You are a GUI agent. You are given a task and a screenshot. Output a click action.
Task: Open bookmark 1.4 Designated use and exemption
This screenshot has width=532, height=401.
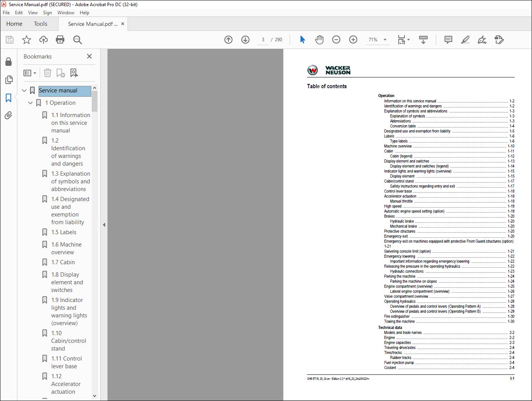pos(70,211)
